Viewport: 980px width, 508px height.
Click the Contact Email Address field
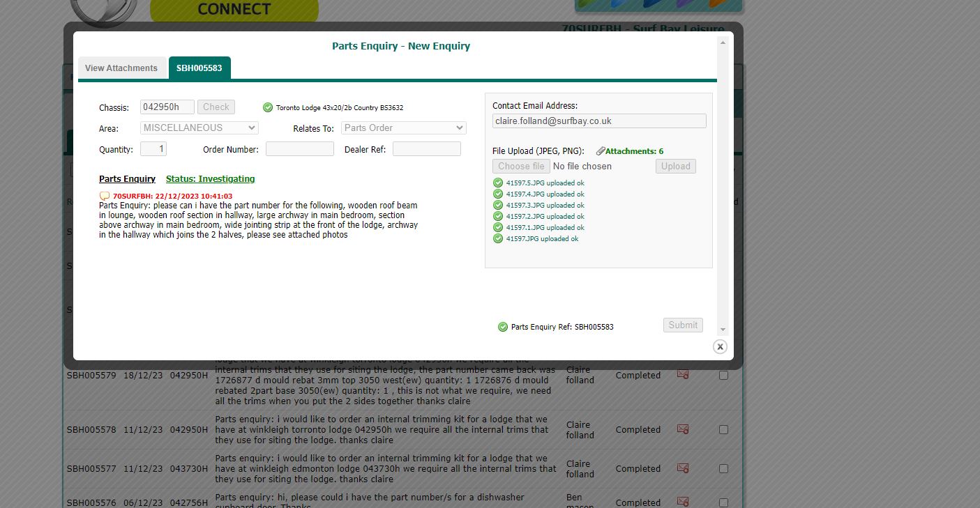tap(599, 121)
